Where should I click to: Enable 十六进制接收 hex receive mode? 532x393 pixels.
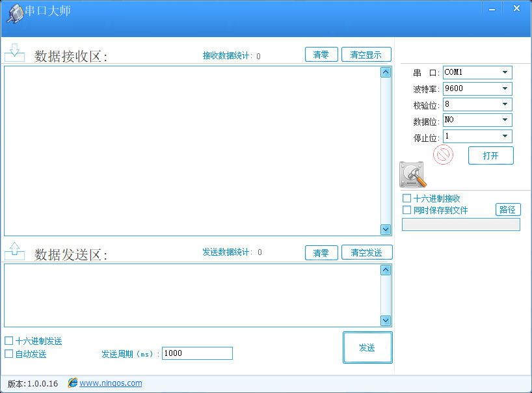(407, 197)
